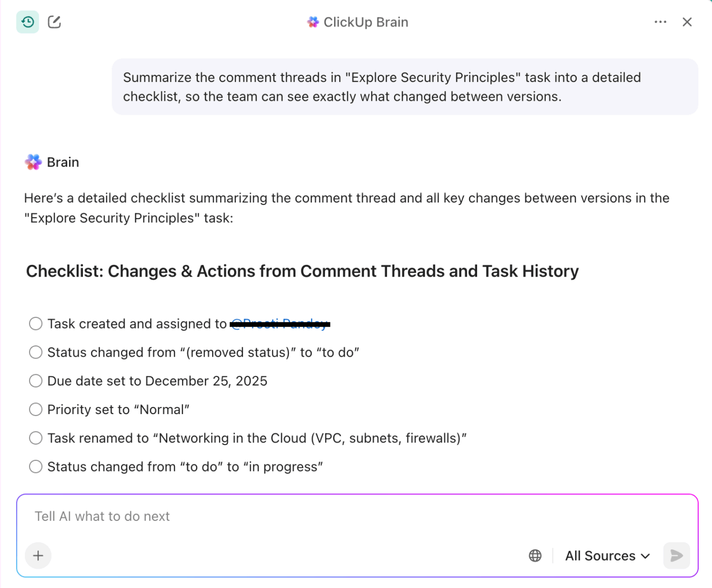Select the user's prompt message bubble
The width and height of the screenshot is (712, 588).
[x=405, y=86]
